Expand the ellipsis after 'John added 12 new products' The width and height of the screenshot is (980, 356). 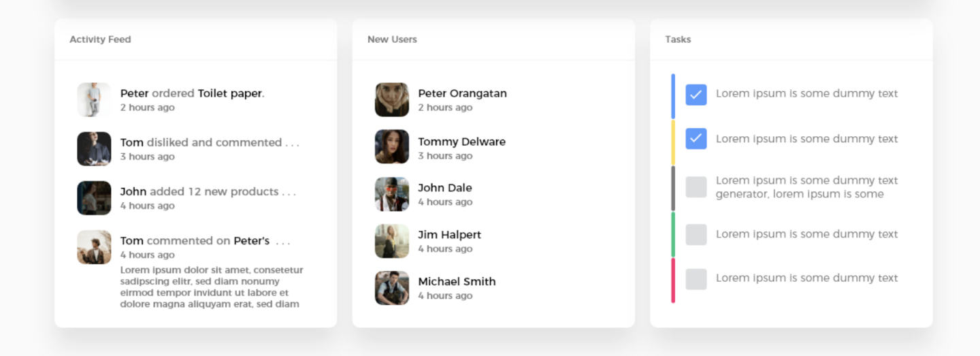(289, 193)
